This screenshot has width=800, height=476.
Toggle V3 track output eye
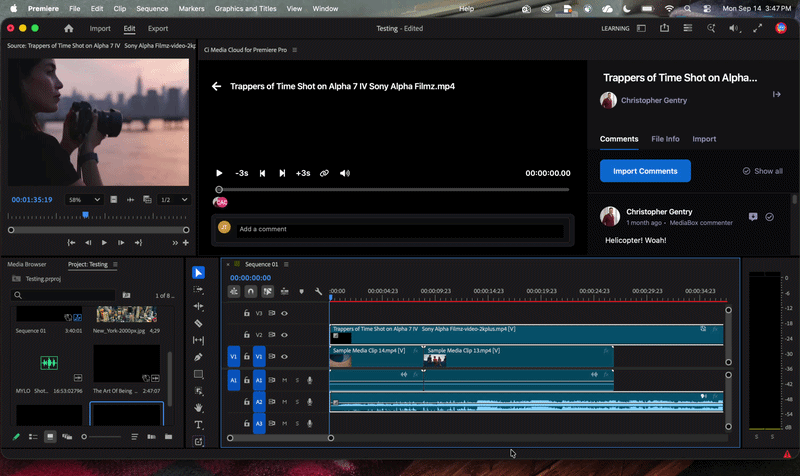coord(285,313)
